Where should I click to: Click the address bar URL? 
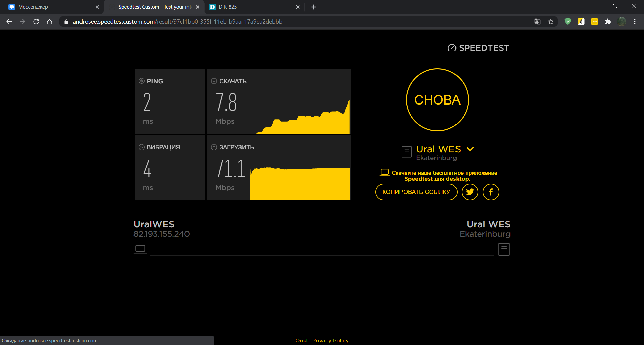pos(178,22)
